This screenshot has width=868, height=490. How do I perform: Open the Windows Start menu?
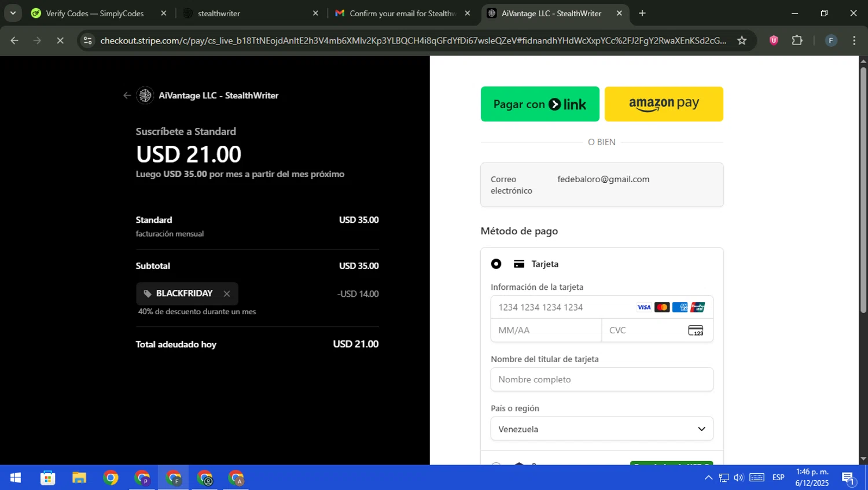tap(16, 478)
